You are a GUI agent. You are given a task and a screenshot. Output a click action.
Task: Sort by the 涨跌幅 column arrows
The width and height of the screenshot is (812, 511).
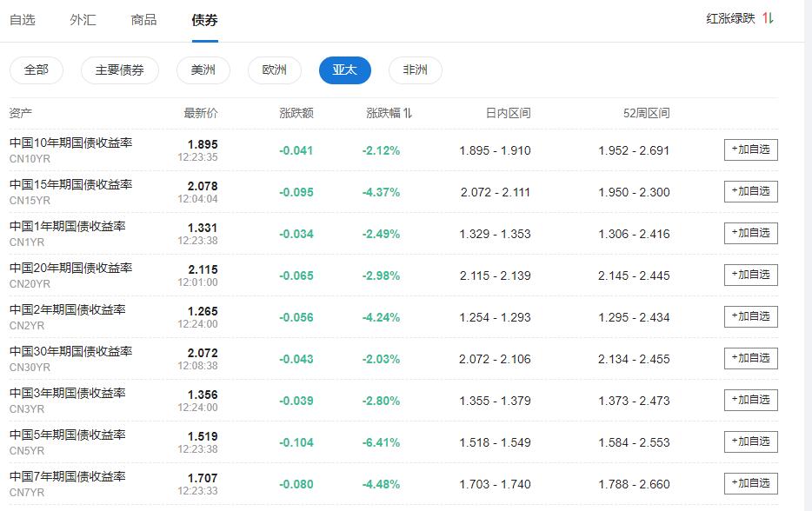pos(408,113)
